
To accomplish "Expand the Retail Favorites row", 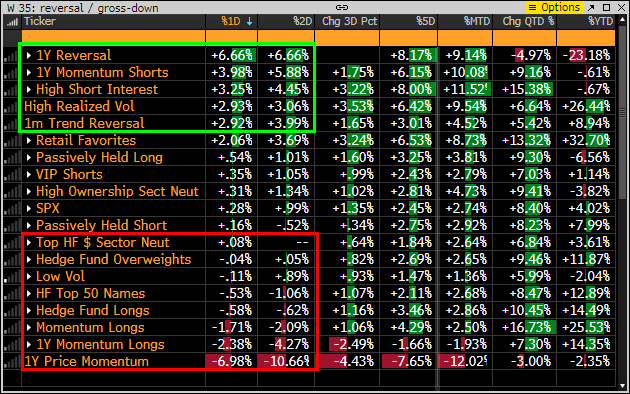I will (29, 141).
